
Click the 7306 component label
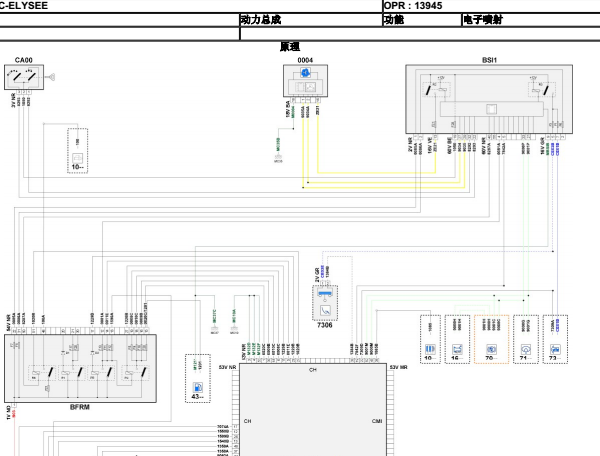coord(324,325)
